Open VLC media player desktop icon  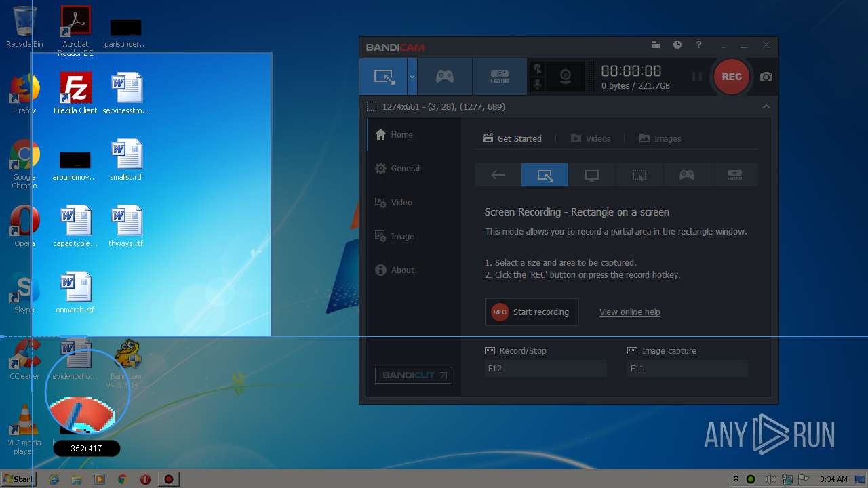(24, 430)
